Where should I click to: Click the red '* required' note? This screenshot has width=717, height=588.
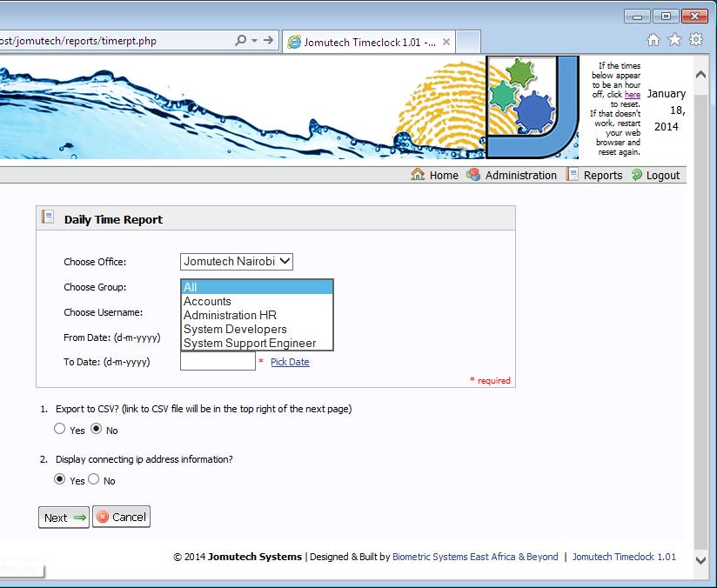click(x=490, y=380)
